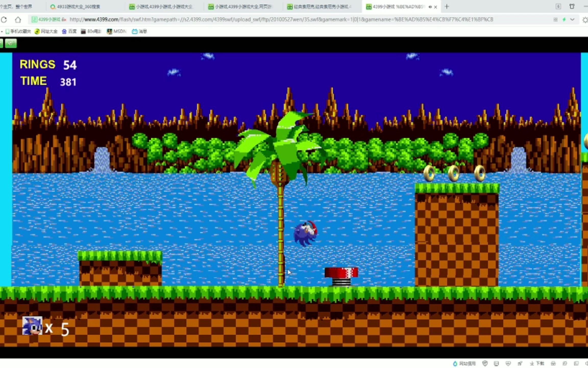The height and width of the screenshot is (368, 588).
Task: Open the 网址大全 bookmark
Action: (46, 31)
